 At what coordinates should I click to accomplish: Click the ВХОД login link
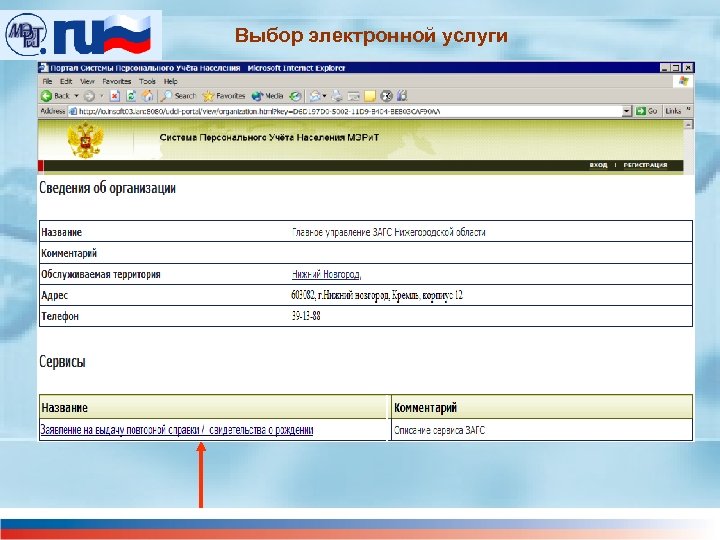pos(598,165)
